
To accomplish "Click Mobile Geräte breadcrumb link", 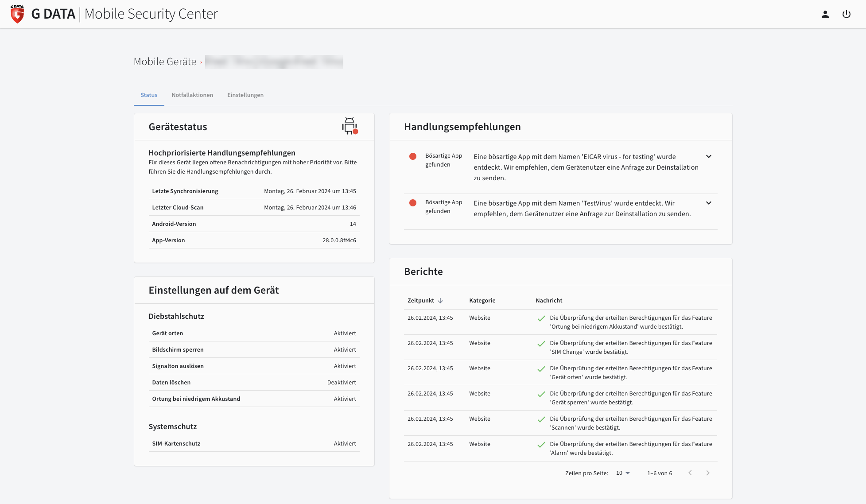I will pos(165,62).
